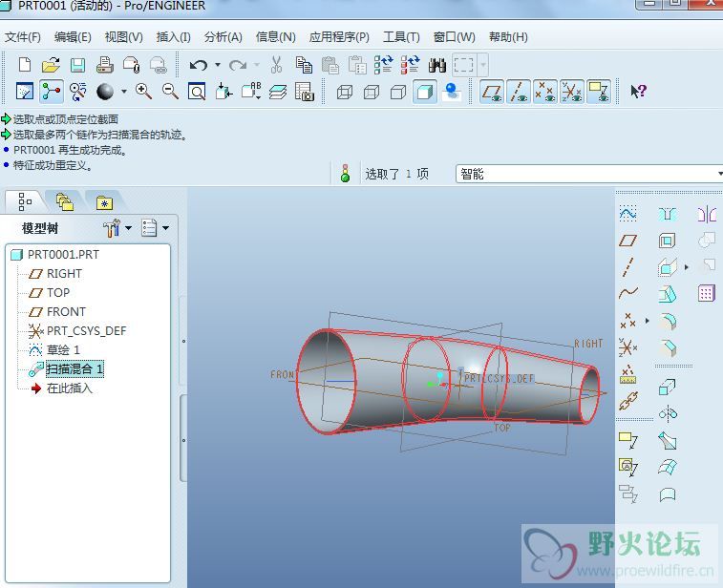Select the Datum Curve tool

[628, 293]
